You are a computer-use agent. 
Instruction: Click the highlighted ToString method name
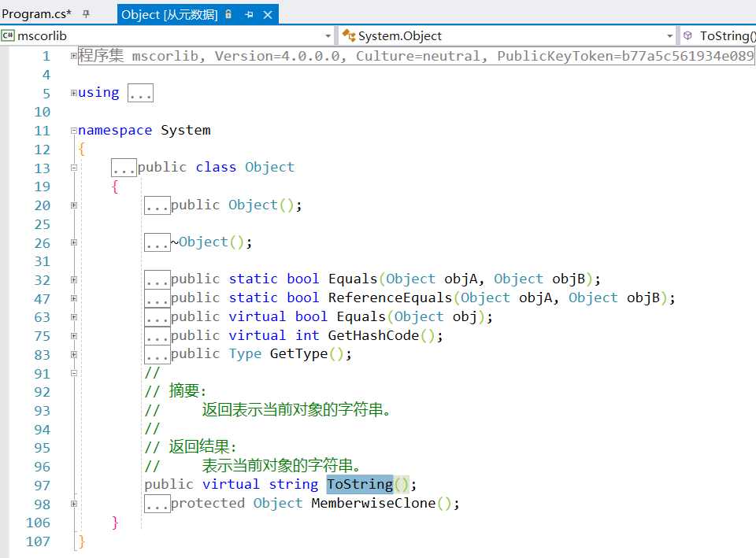click(360, 484)
